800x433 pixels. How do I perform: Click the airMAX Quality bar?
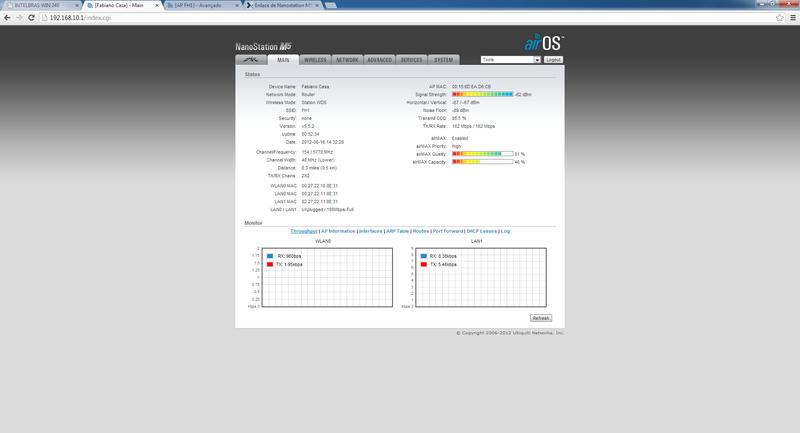(x=483, y=154)
